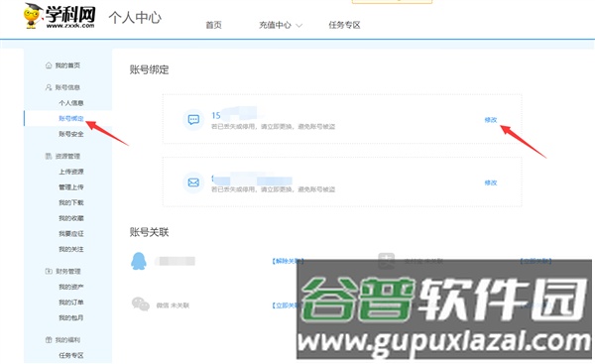Image resolution: width=595 pixels, height=364 pixels.
Task: Click 立即关联 link for WeChat
Action: coord(286,305)
